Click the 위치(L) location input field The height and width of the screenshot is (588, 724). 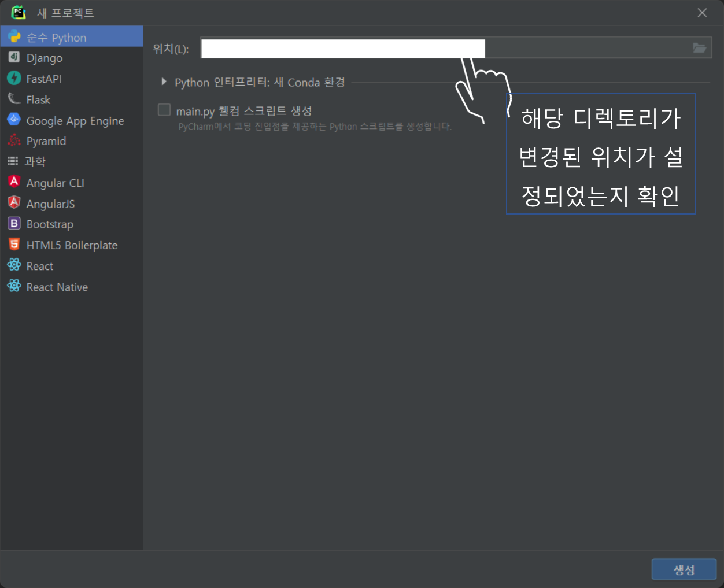point(456,48)
